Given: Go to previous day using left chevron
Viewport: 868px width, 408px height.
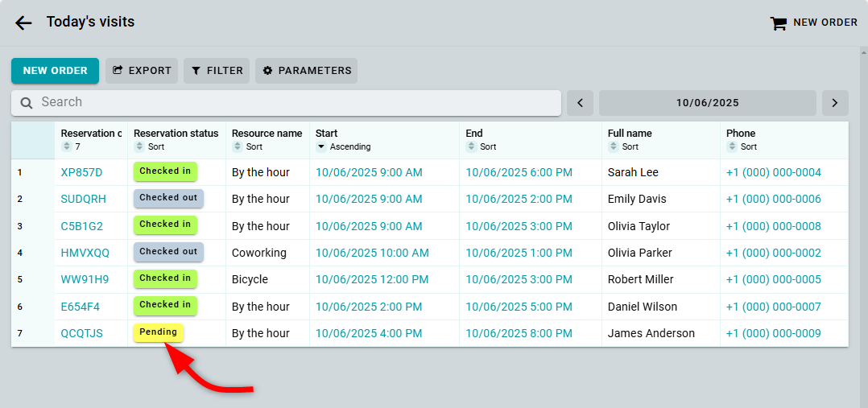Looking at the screenshot, I should pyautogui.click(x=580, y=103).
